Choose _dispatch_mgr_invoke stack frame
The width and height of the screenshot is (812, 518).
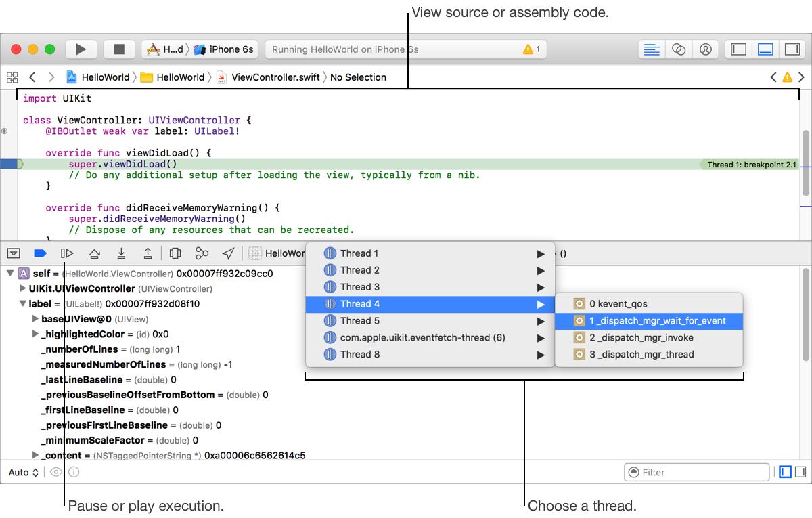tap(641, 337)
